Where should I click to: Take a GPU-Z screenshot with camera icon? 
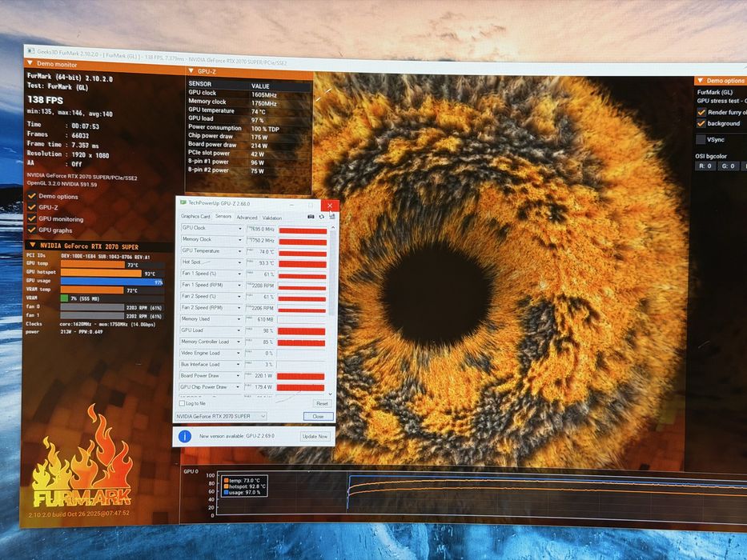click(x=311, y=217)
